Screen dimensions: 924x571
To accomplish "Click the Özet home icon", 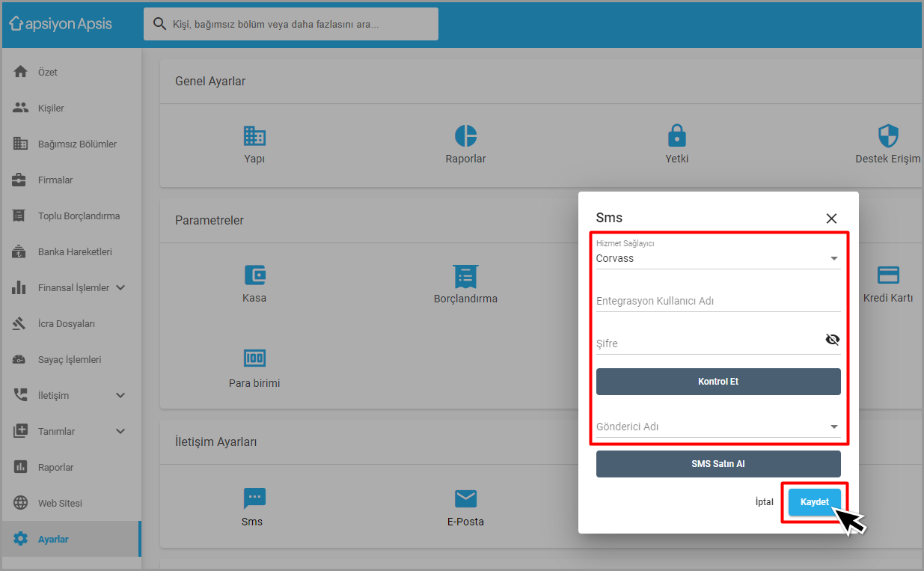I will click(20, 72).
